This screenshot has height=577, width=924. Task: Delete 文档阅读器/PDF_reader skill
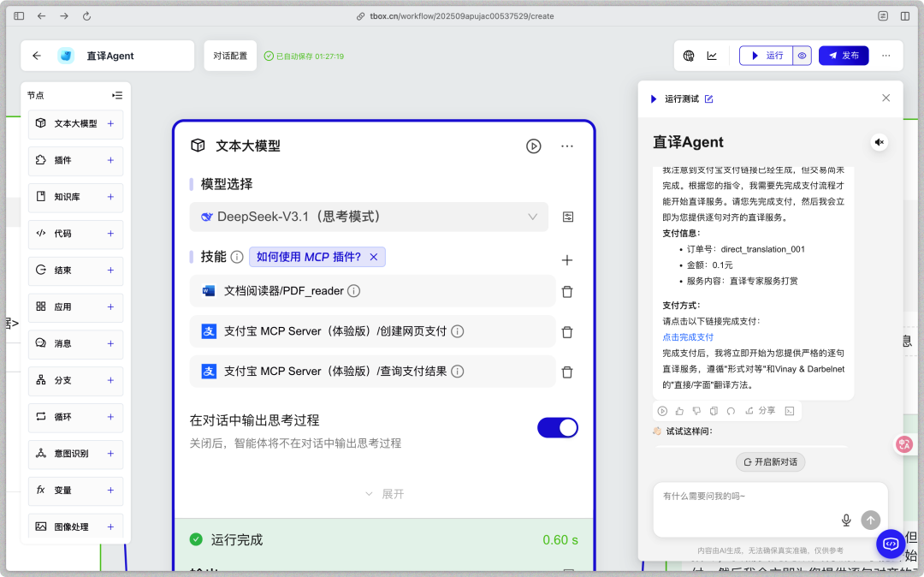[567, 292]
